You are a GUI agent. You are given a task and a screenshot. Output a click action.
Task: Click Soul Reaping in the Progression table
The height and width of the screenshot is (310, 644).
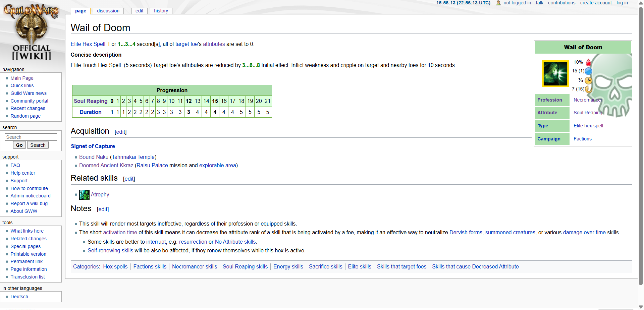(91, 101)
